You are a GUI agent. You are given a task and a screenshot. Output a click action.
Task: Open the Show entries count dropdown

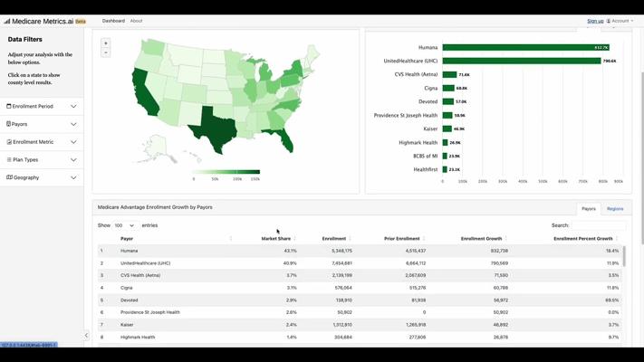(x=124, y=225)
